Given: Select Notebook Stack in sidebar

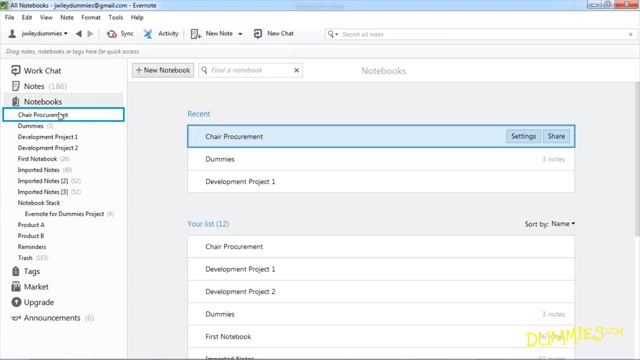Looking at the screenshot, I should (39, 203).
